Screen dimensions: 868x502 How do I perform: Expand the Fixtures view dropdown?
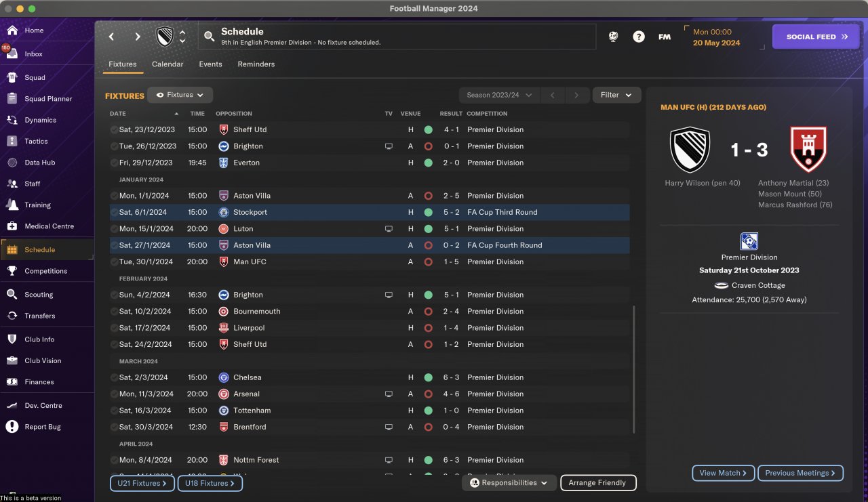[x=180, y=95]
